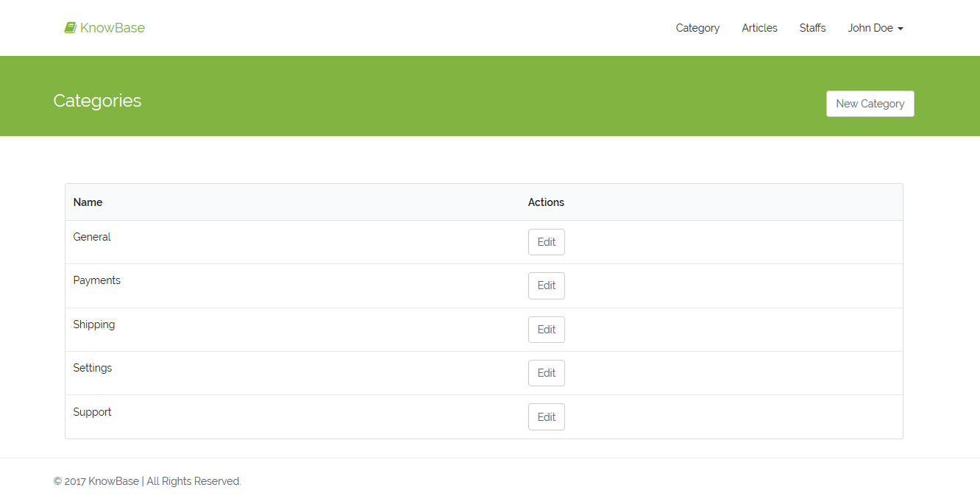Click the caret arrow beside John Doe
Screen dimensions: 980x504
click(901, 29)
